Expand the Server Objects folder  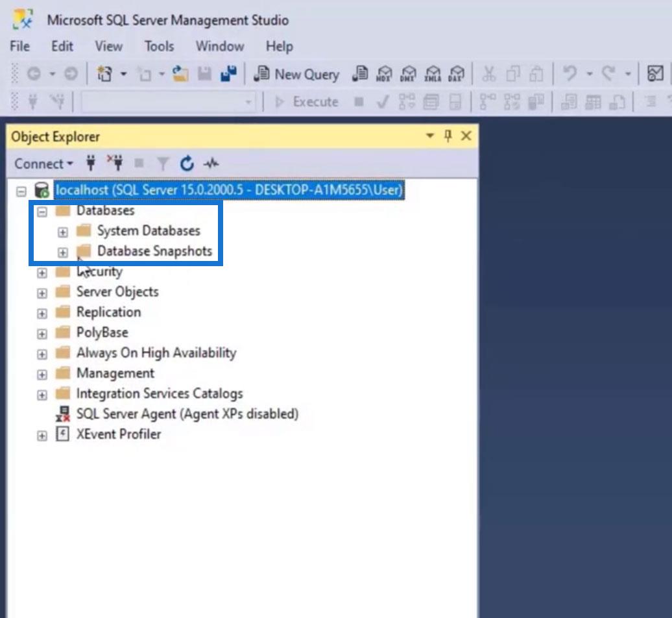click(42, 293)
